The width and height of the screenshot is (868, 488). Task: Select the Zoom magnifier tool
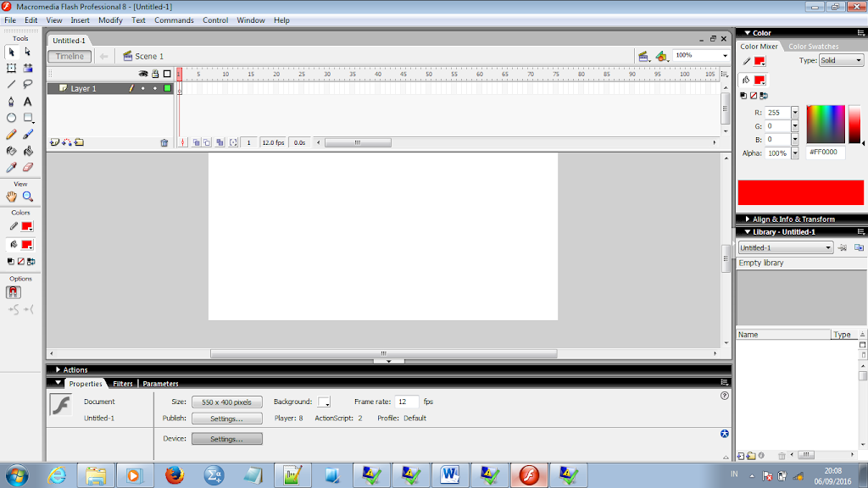(28, 197)
